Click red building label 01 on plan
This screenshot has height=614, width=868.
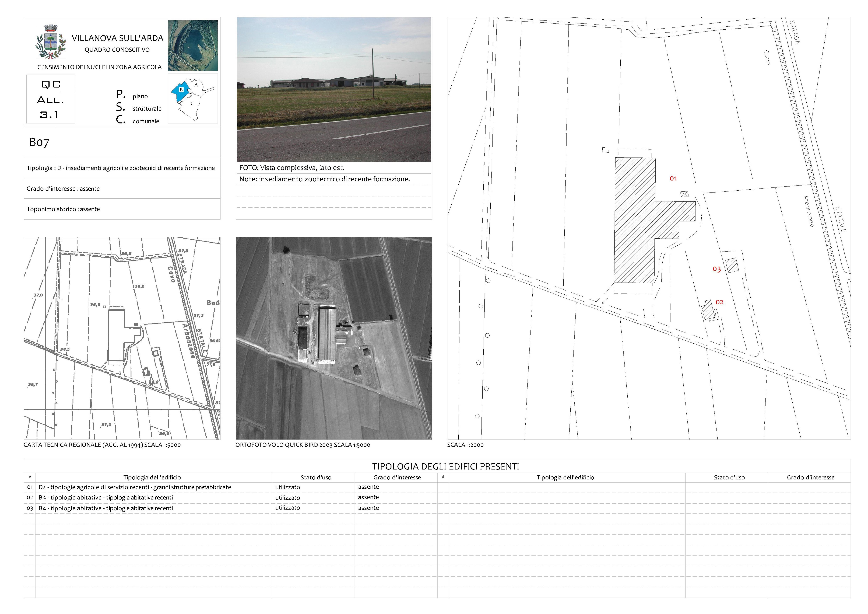point(673,179)
